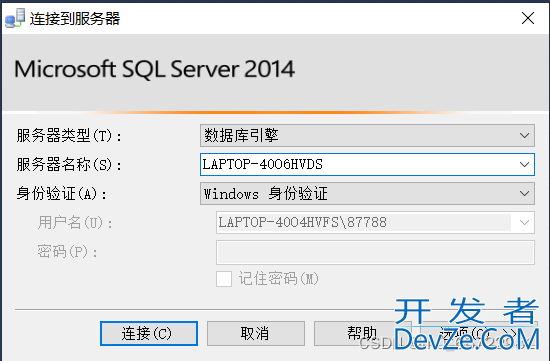The image size is (550, 361).
Task: Click the disabled 用户名 dropdown
Action: [x=375, y=222]
